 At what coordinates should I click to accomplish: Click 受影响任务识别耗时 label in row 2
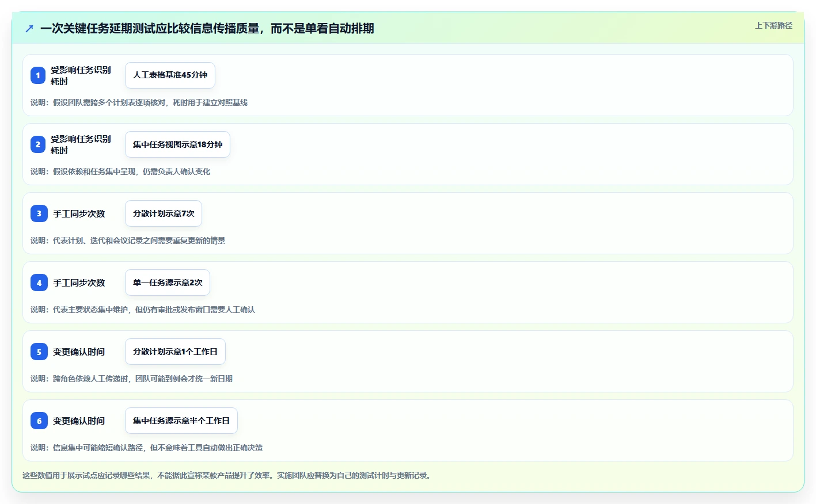pos(81,144)
